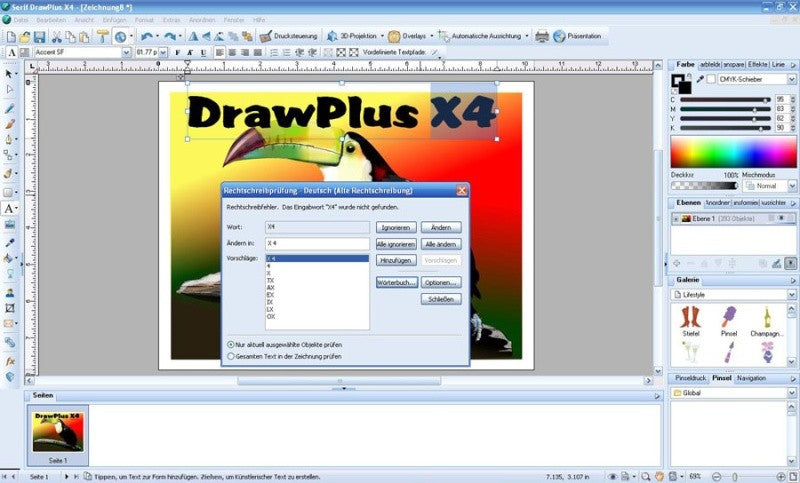The height and width of the screenshot is (483, 800).
Task: Open the Global brush category dropdown
Action: (x=791, y=393)
